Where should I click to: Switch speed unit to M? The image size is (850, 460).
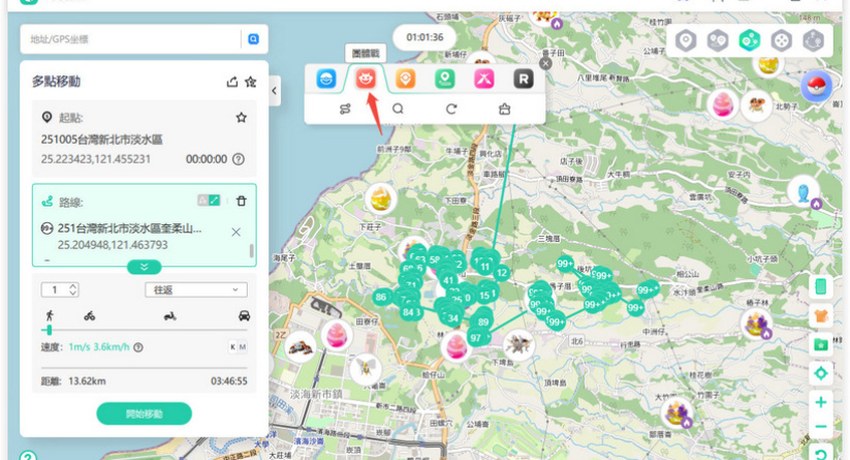click(x=242, y=347)
